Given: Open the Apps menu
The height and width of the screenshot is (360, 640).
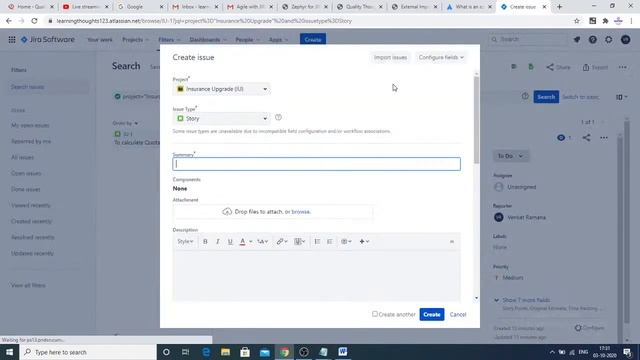Looking at the screenshot, I should click(x=278, y=40).
